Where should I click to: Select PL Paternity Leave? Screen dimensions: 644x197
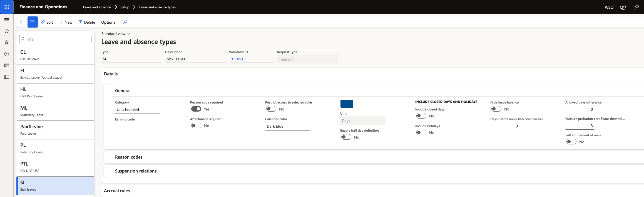coord(55,149)
